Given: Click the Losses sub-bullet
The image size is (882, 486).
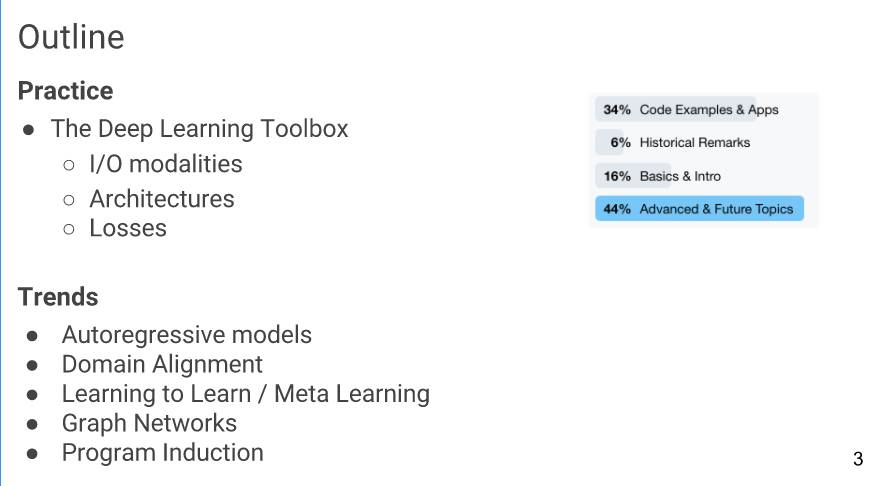Looking at the screenshot, I should coord(128,228).
